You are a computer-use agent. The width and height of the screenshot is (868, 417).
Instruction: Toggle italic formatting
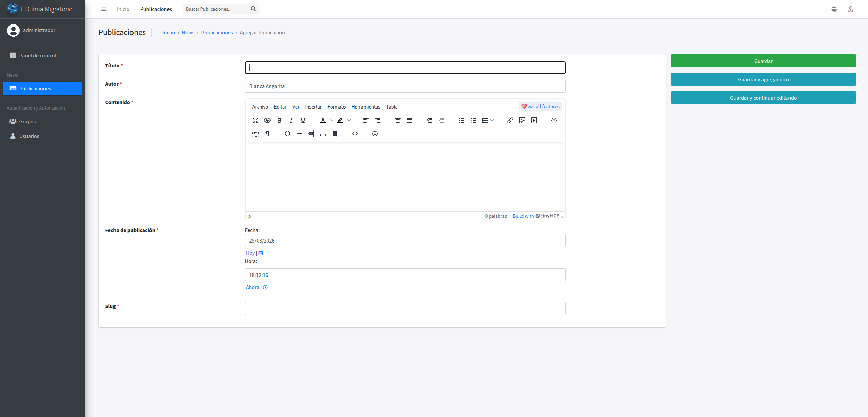(291, 120)
